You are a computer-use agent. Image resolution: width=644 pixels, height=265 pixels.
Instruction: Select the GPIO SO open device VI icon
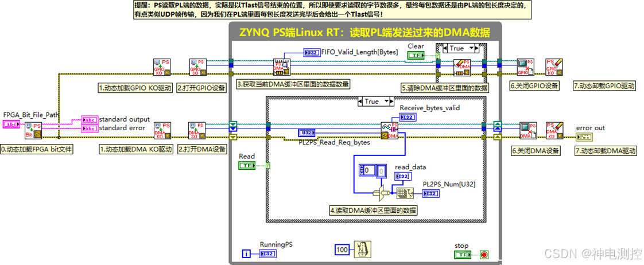197,67
